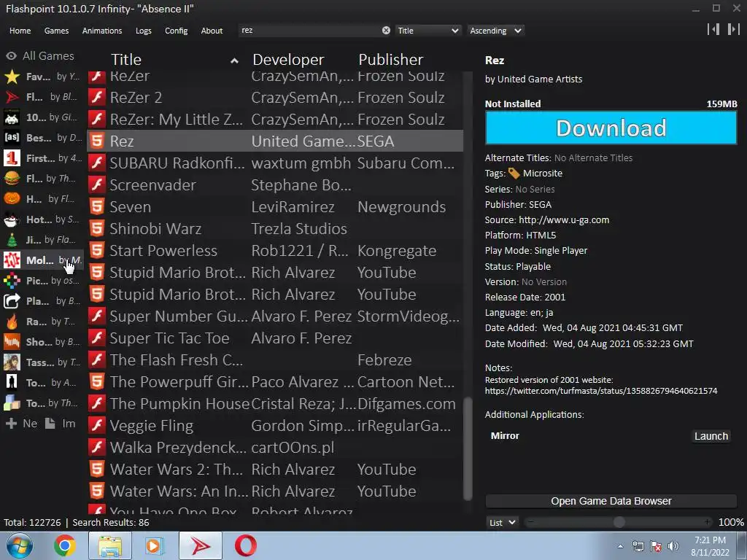Open the Logs tab
This screenshot has width=747, height=560.
pyautogui.click(x=144, y=31)
